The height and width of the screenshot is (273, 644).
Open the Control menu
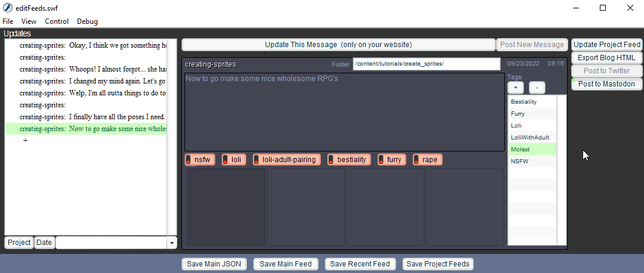click(57, 21)
